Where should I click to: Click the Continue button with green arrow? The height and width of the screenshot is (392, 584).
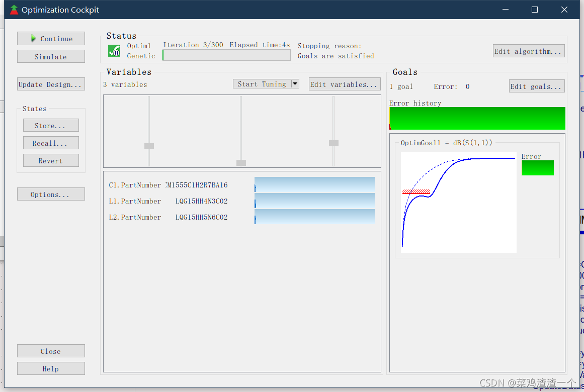point(51,39)
